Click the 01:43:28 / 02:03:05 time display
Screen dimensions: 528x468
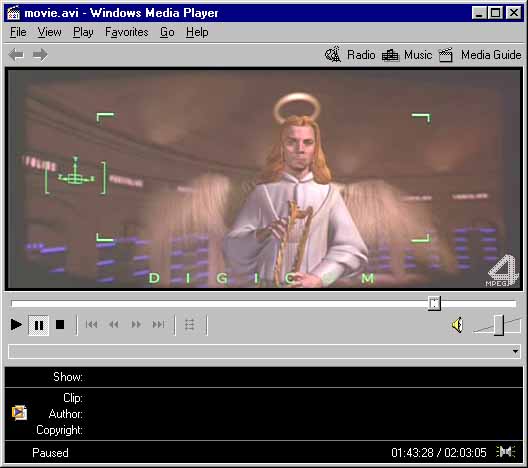[x=439, y=453]
